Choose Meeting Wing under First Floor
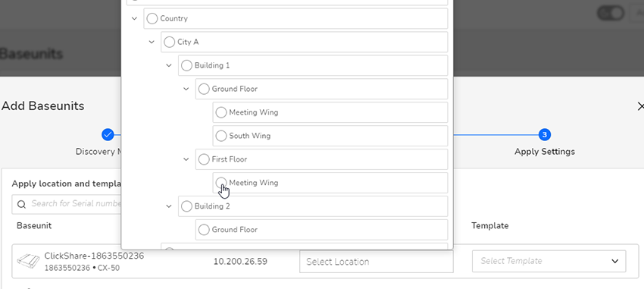 click(x=221, y=183)
